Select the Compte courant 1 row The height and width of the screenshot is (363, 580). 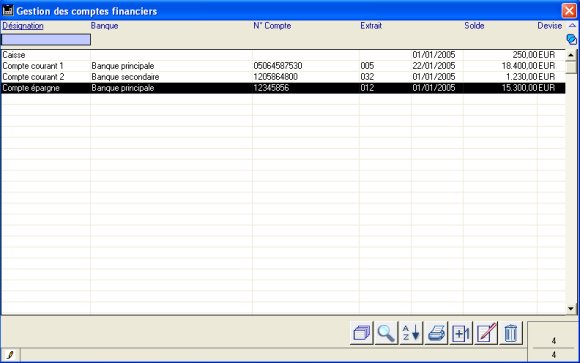tap(283, 66)
